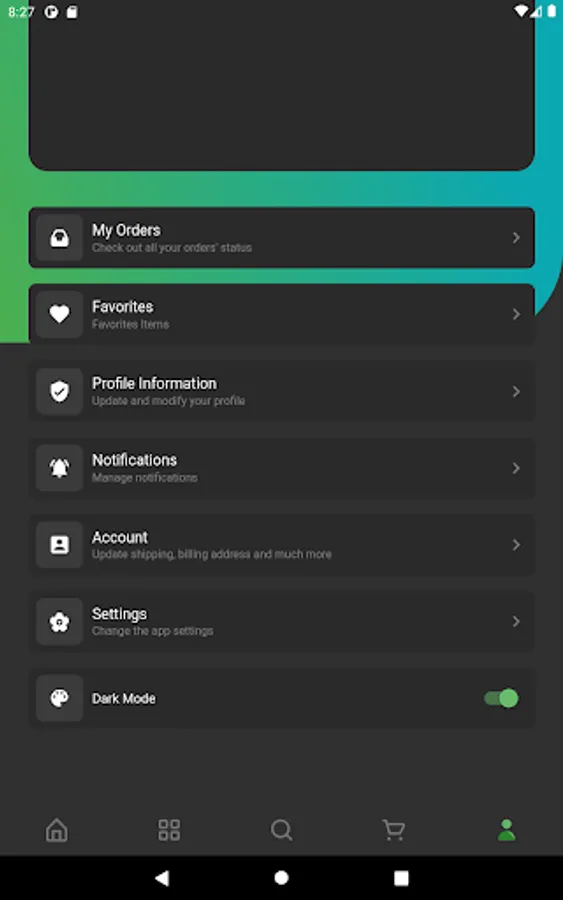Screen dimensions: 563x900
Task: Expand My Orders with its chevron arrow
Action: 516,238
